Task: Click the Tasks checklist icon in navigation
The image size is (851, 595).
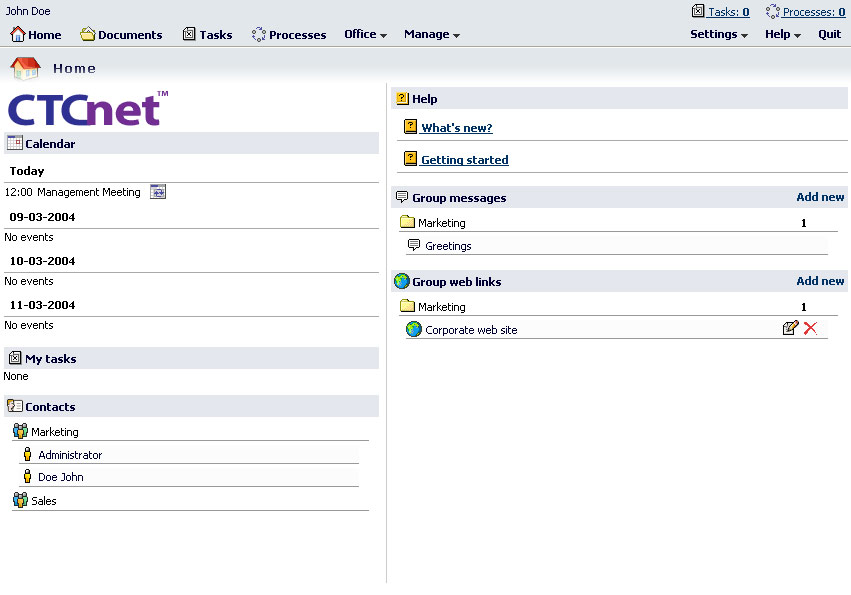Action: [189, 34]
